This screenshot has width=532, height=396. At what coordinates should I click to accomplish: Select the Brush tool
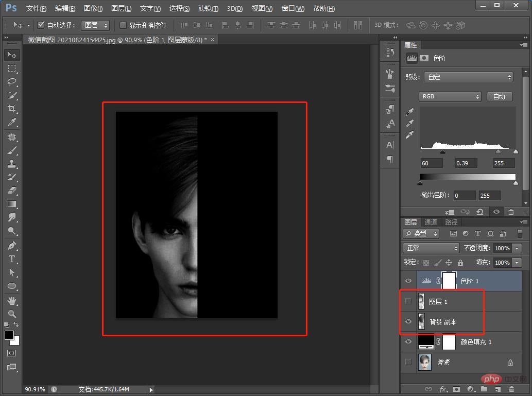[x=12, y=150]
